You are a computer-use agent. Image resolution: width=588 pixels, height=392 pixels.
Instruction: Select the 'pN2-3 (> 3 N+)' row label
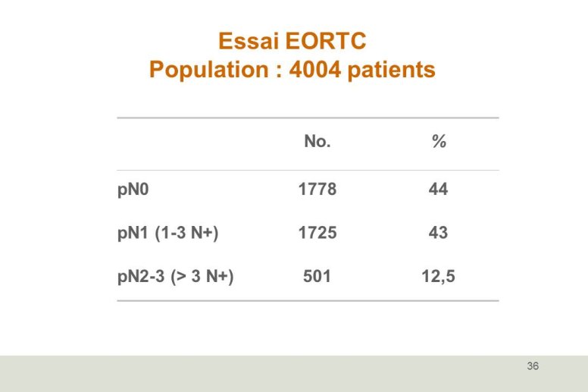click(176, 277)
